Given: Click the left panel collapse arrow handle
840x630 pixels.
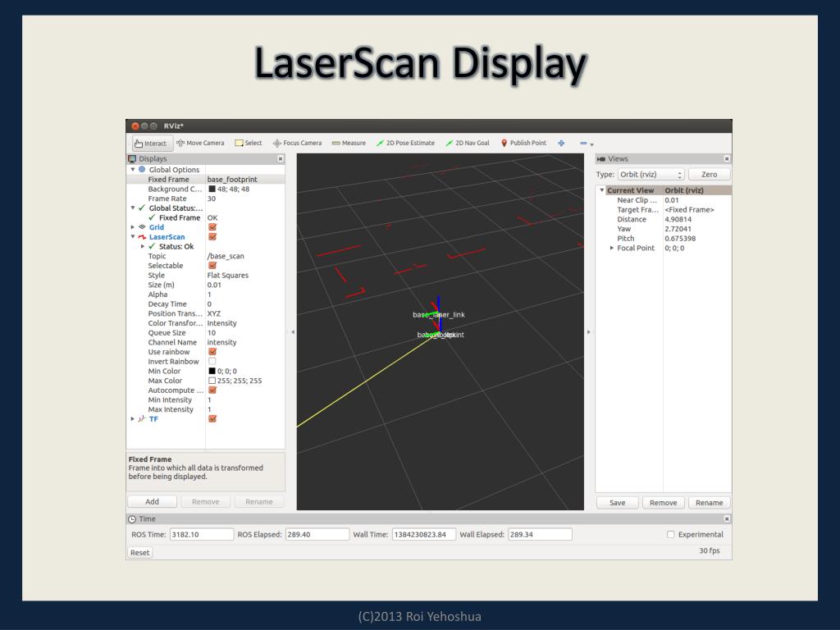Looking at the screenshot, I should pyautogui.click(x=293, y=332).
